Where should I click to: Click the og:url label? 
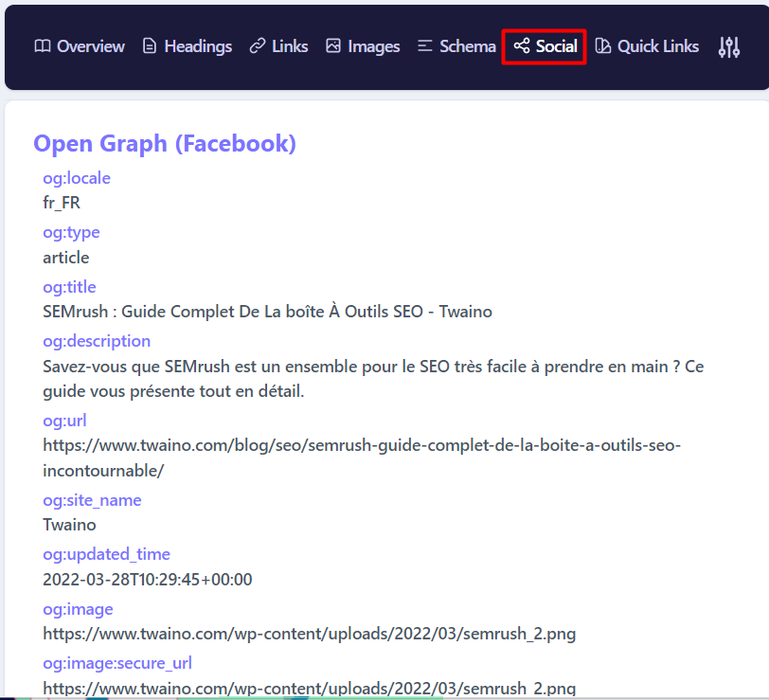coord(64,421)
